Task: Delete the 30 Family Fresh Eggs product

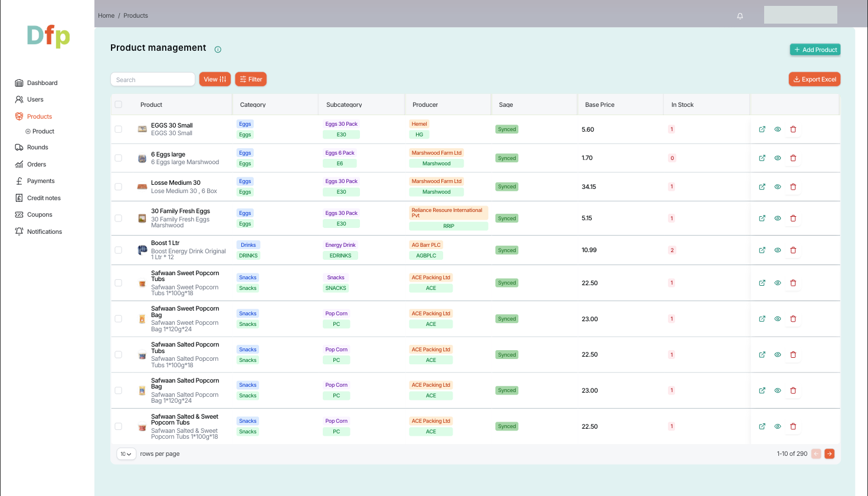Action: [793, 218]
